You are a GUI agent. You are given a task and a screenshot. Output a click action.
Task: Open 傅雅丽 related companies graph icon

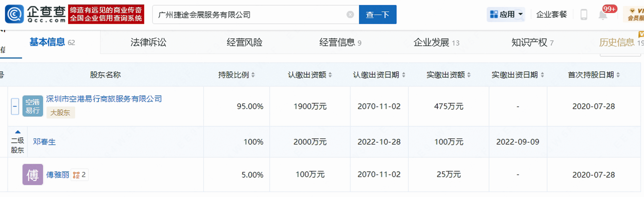pos(76,175)
